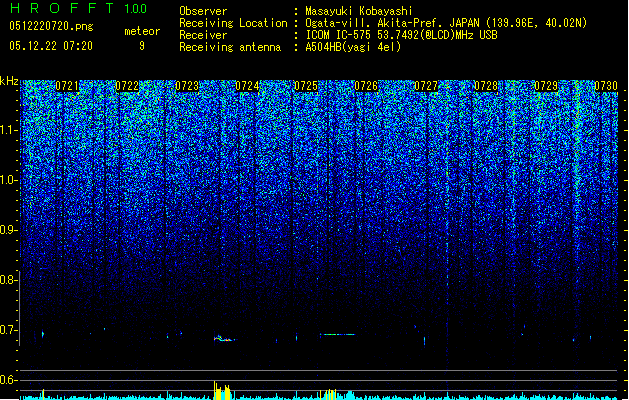Click observer name Masayuki Kobayashi
The height and width of the screenshot is (400, 629).
[359, 11]
